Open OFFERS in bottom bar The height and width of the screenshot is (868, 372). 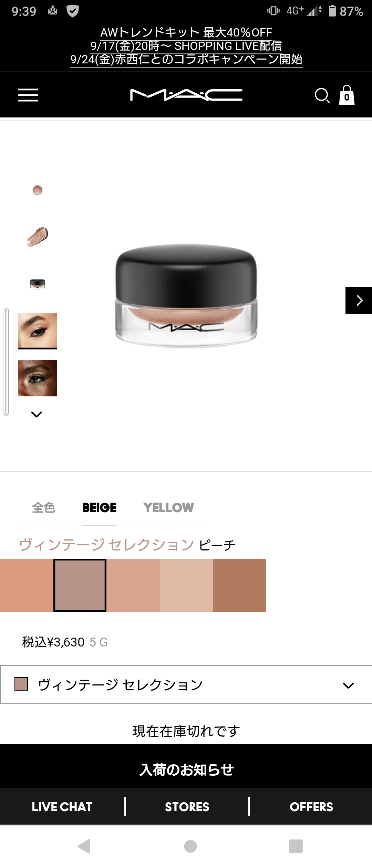point(311,807)
